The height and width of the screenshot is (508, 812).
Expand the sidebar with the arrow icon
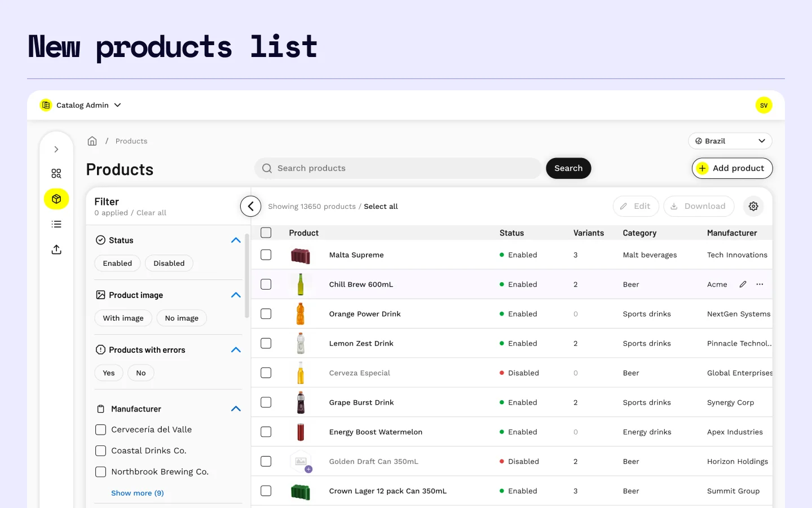56,150
